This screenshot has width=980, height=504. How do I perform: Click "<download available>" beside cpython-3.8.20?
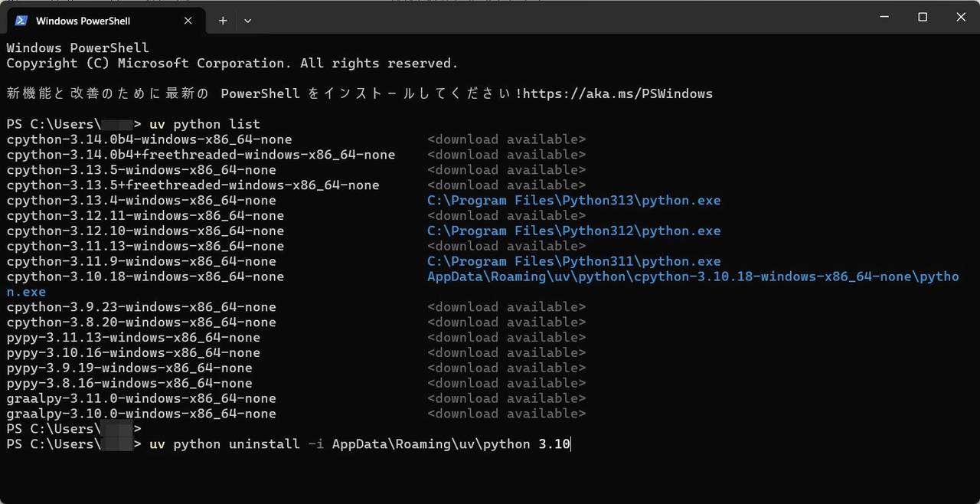click(507, 322)
